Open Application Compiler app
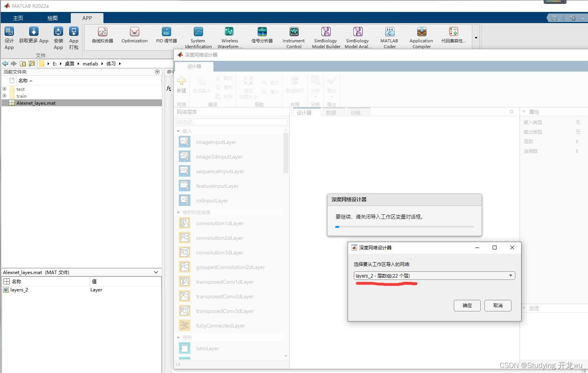The image size is (588, 373). 421,38
